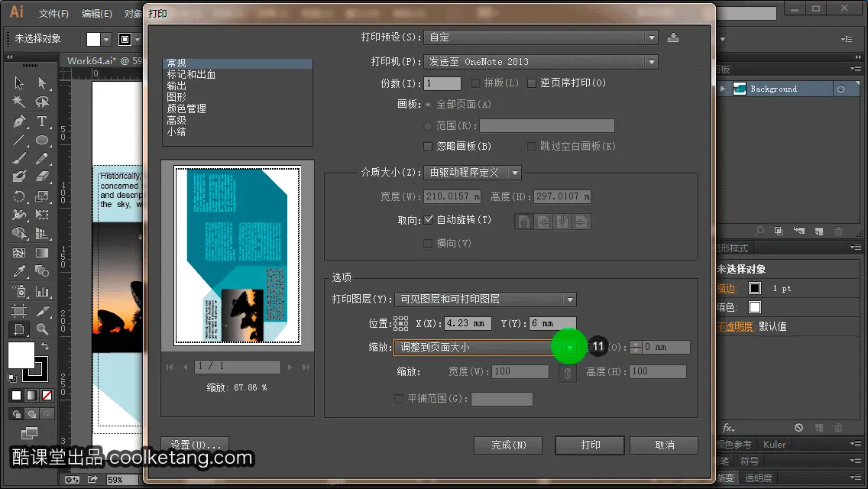
Task: Open the 打印机 printer dropdown
Action: click(x=541, y=62)
